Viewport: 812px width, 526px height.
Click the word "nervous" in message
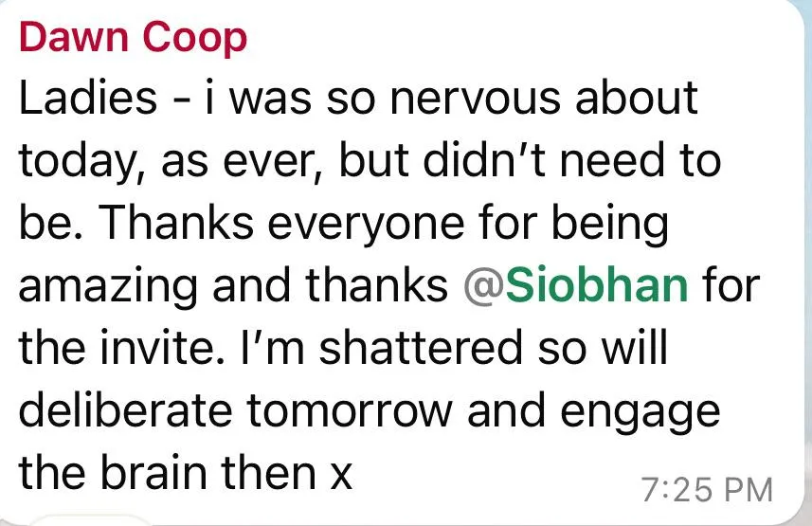[475, 100]
